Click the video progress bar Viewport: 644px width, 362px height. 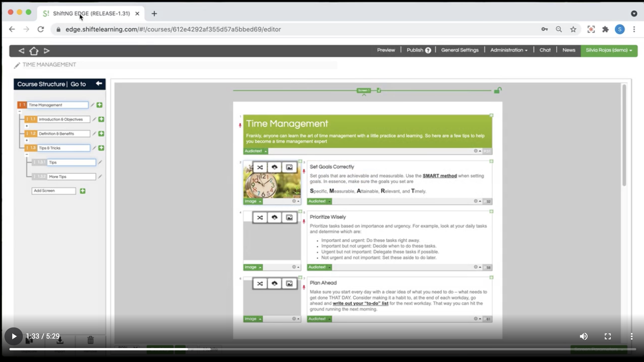322,349
